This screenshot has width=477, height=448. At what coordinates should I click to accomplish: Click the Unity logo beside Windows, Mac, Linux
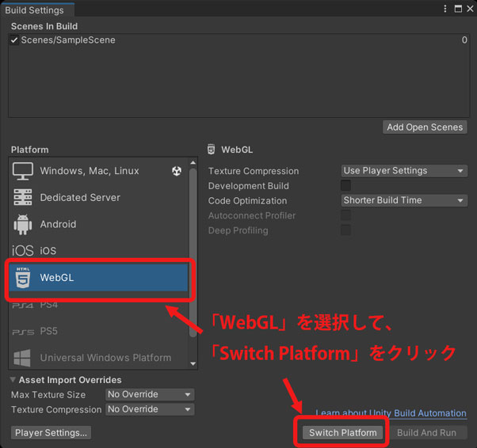177,171
